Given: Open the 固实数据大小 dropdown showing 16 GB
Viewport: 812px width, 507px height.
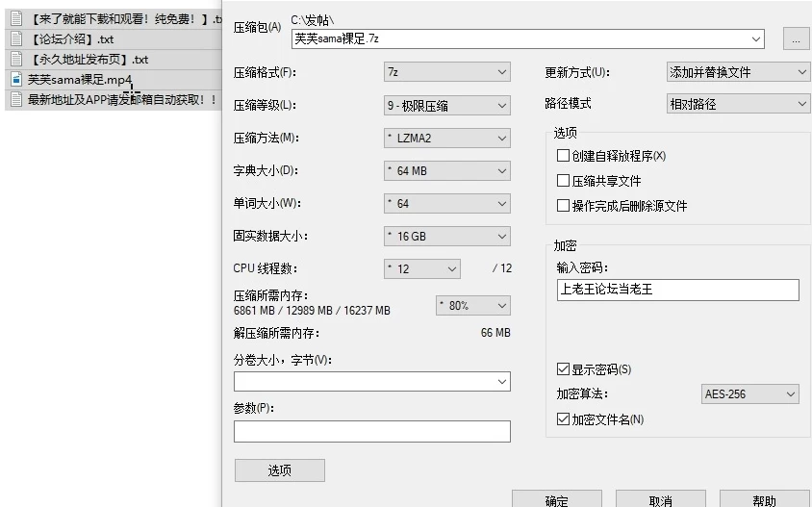Looking at the screenshot, I should 447,236.
